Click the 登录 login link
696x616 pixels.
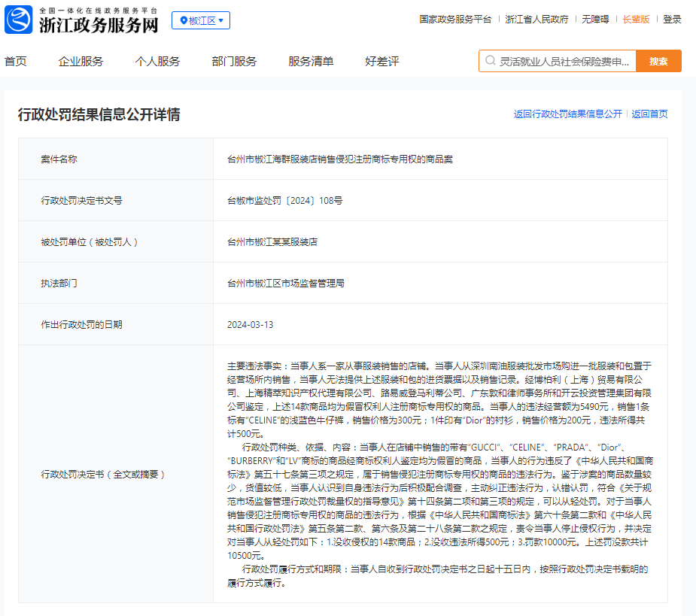[x=672, y=20]
